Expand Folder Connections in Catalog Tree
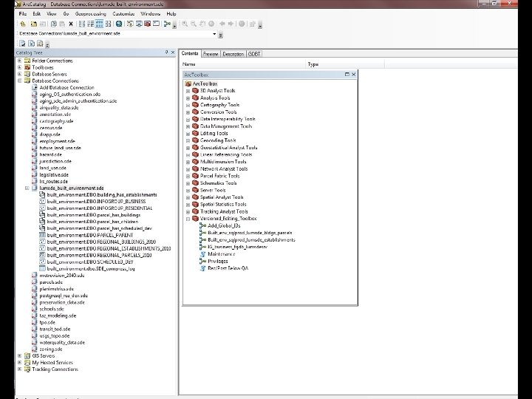532x399 pixels. (x=20, y=61)
